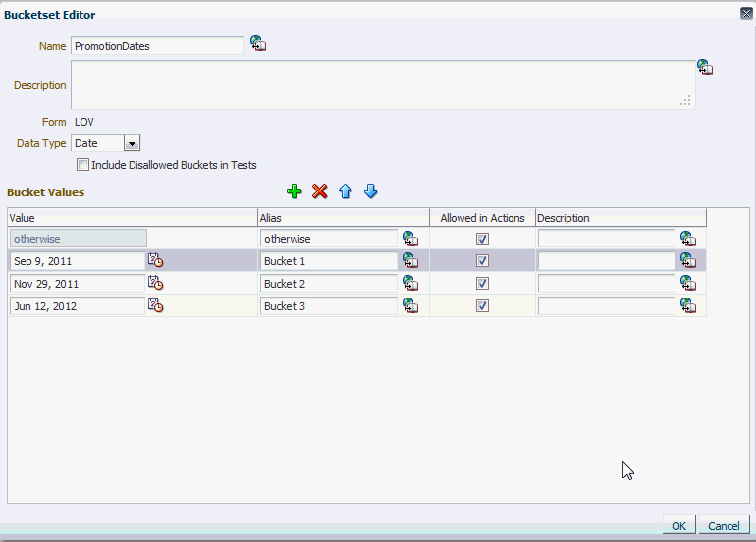The height and width of the screenshot is (542, 756).
Task: Click the translation icon for the Bucket 3 description
Action: [688, 305]
